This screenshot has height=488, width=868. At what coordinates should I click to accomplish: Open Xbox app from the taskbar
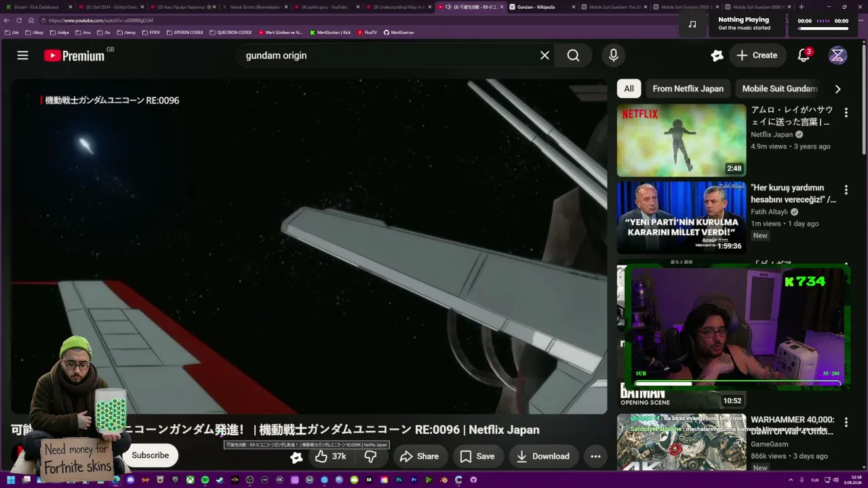point(190,480)
